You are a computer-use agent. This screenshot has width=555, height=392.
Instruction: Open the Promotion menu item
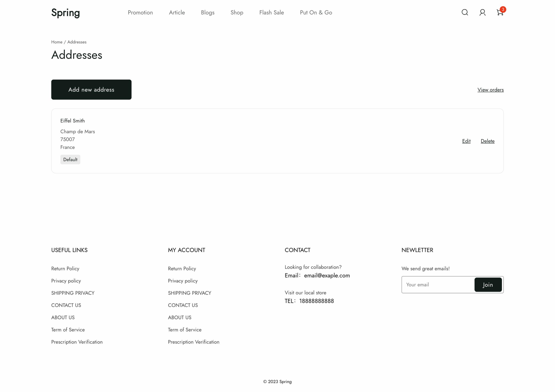(x=140, y=12)
